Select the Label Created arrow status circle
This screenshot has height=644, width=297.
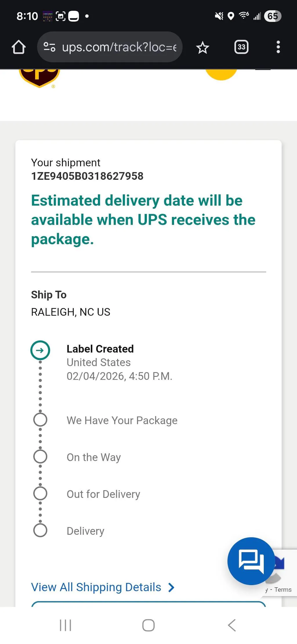click(40, 350)
